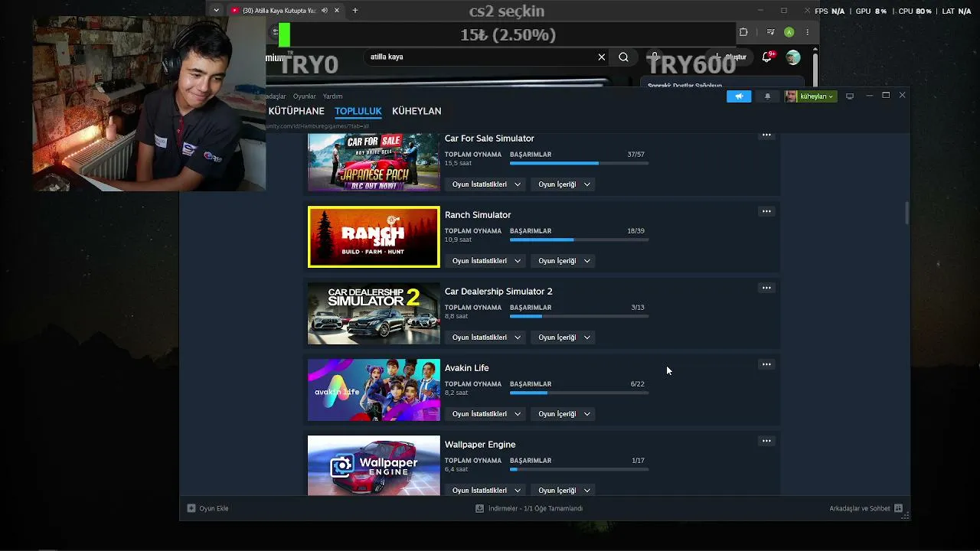Open the Car Dealership Simulator 2 thumbnail
This screenshot has height=551, width=980.
[x=374, y=314]
